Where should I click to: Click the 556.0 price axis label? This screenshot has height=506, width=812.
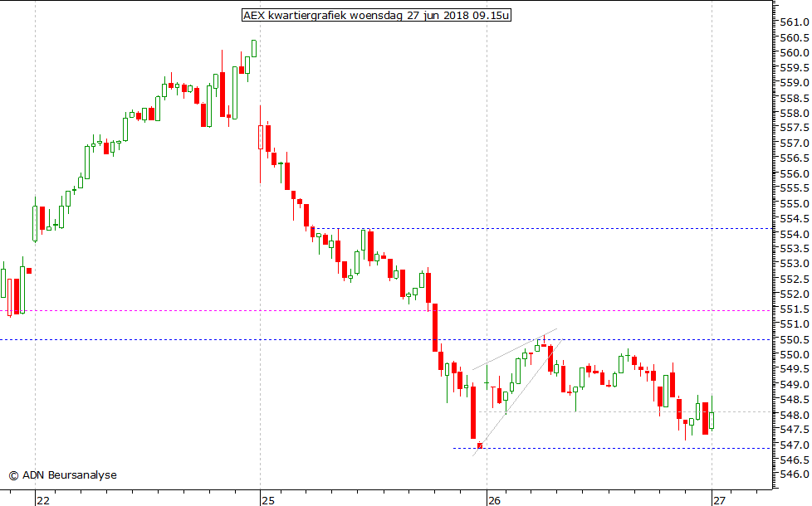click(795, 174)
